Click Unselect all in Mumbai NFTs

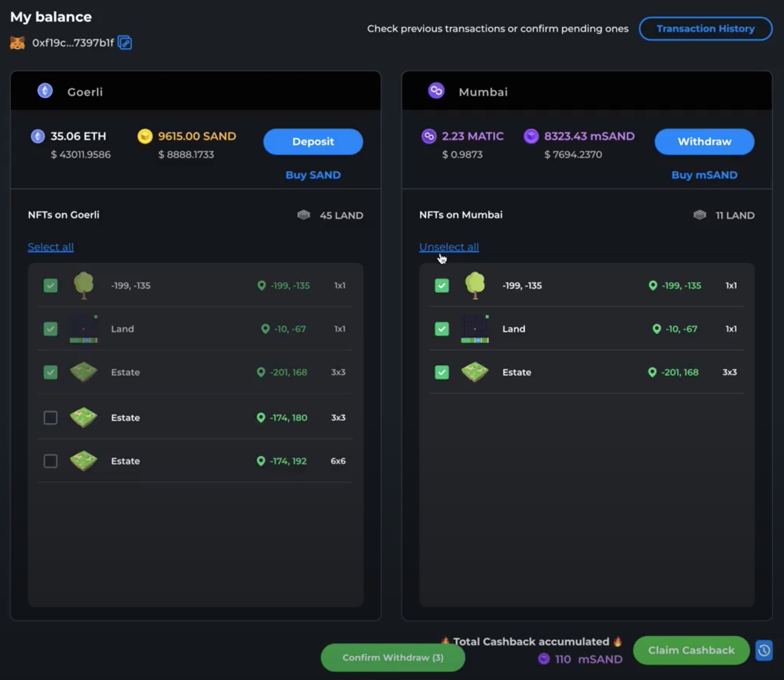(x=449, y=247)
